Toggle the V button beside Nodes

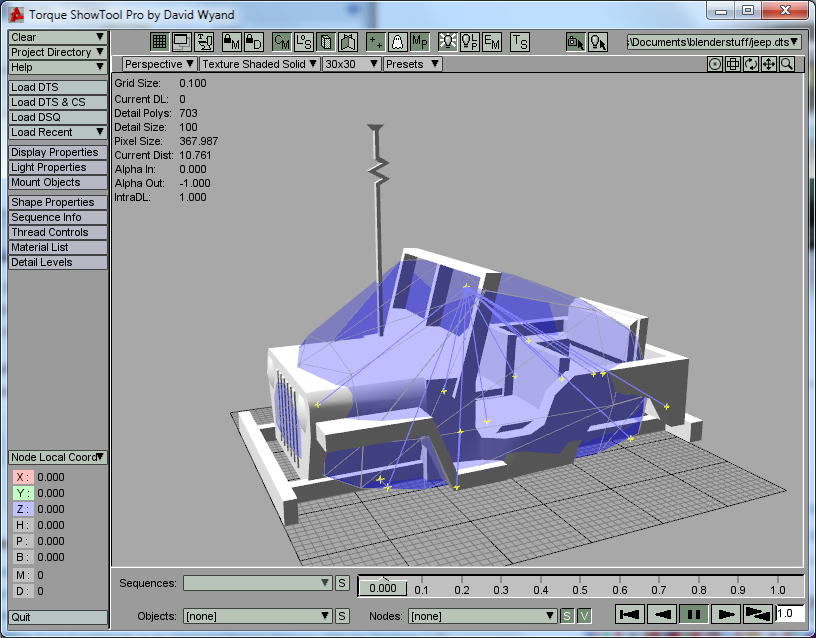[x=584, y=616]
